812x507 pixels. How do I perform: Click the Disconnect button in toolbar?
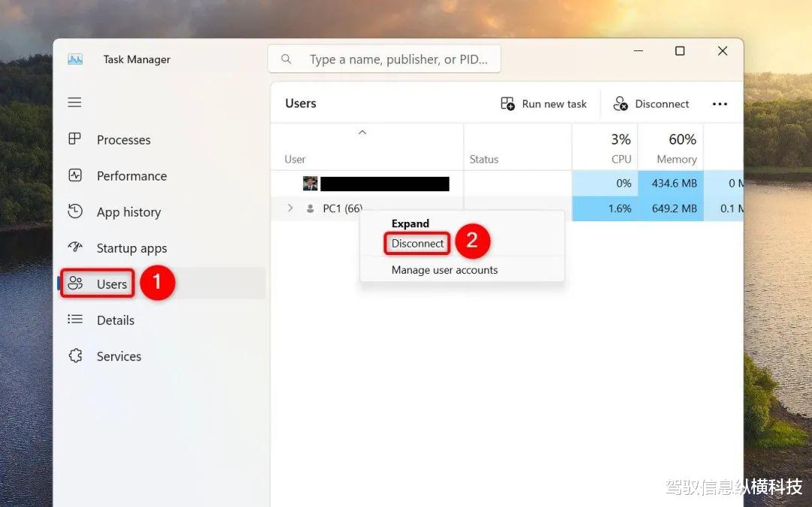651,104
